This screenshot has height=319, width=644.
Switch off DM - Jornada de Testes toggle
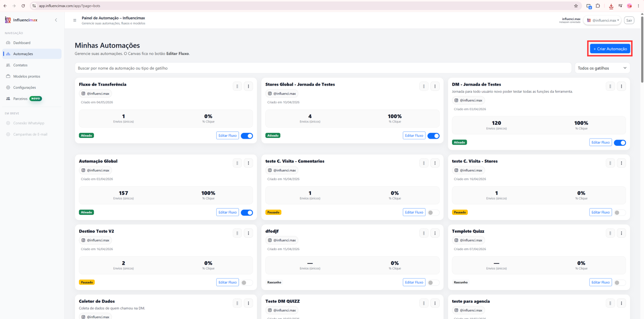(620, 143)
